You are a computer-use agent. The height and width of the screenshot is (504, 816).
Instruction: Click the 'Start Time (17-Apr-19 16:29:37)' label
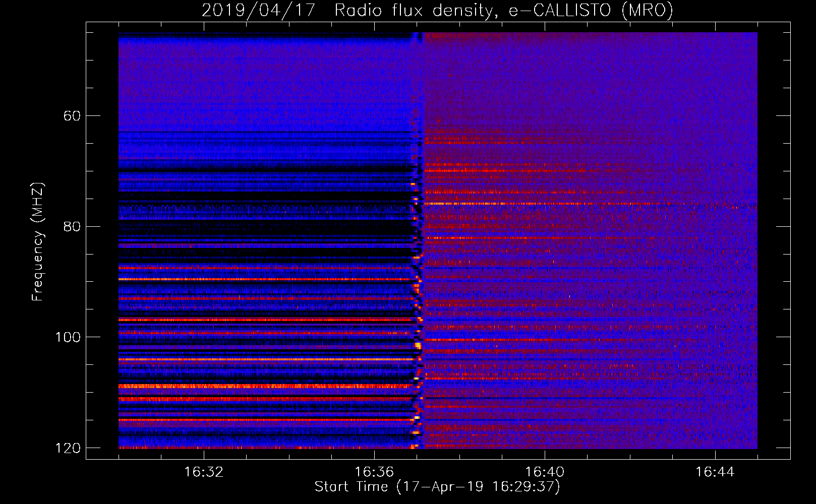click(437, 486)
